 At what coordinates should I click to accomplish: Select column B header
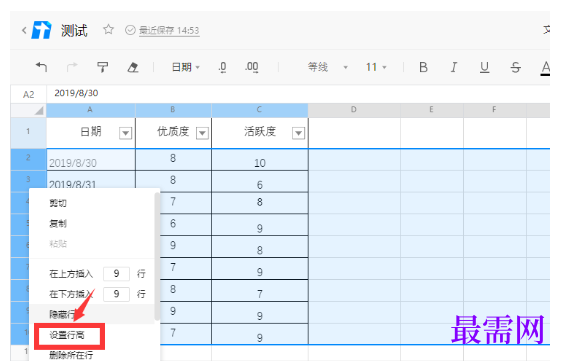[x=173, y=110]
